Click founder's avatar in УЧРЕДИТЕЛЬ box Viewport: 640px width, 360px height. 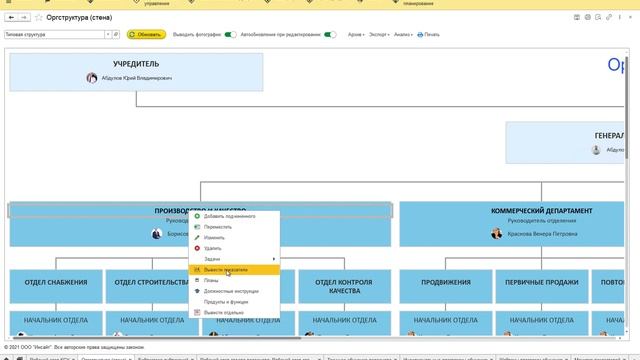92,78
